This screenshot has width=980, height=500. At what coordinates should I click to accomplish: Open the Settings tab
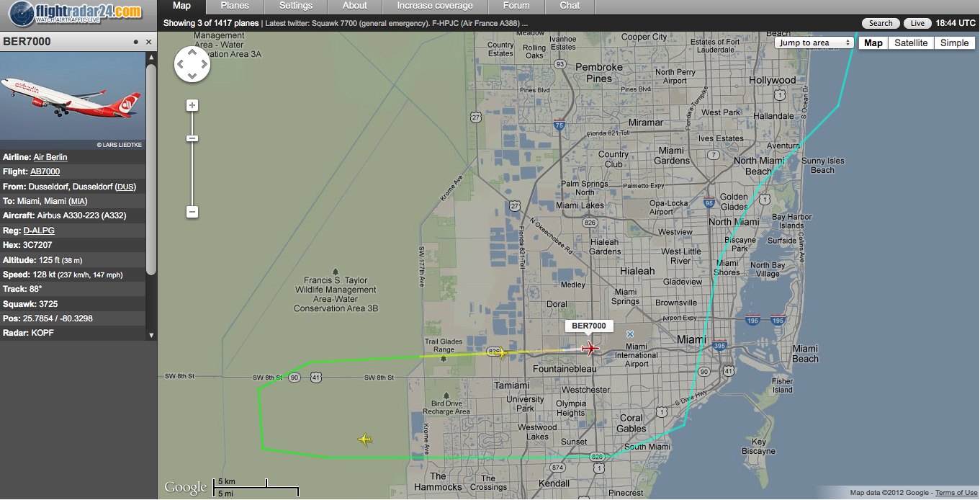(296, 6)
